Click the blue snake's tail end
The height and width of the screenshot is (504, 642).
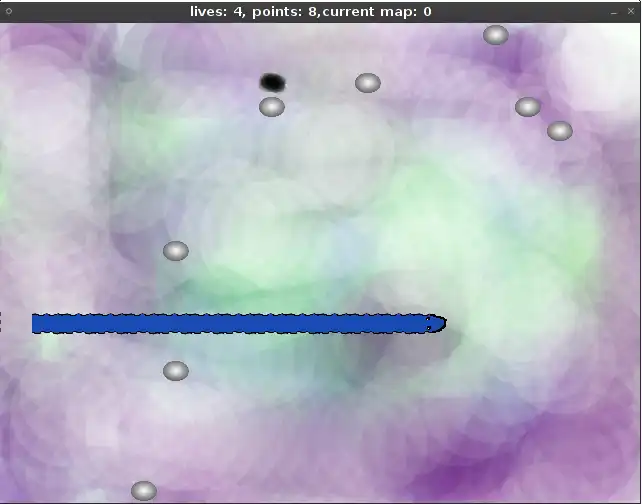[41, 323]
